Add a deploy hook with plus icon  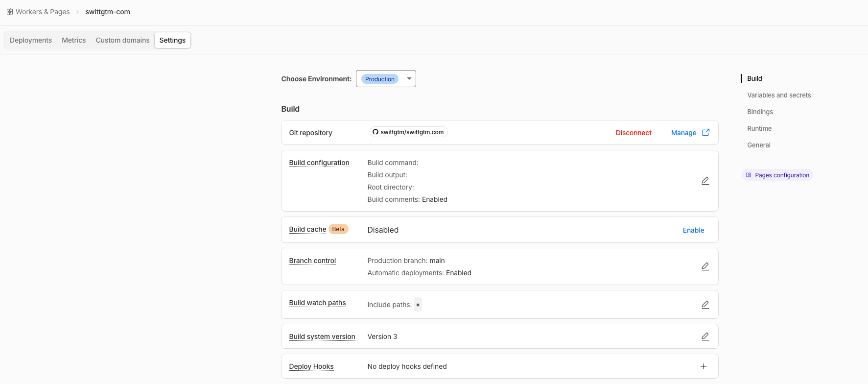coord(704,366)
